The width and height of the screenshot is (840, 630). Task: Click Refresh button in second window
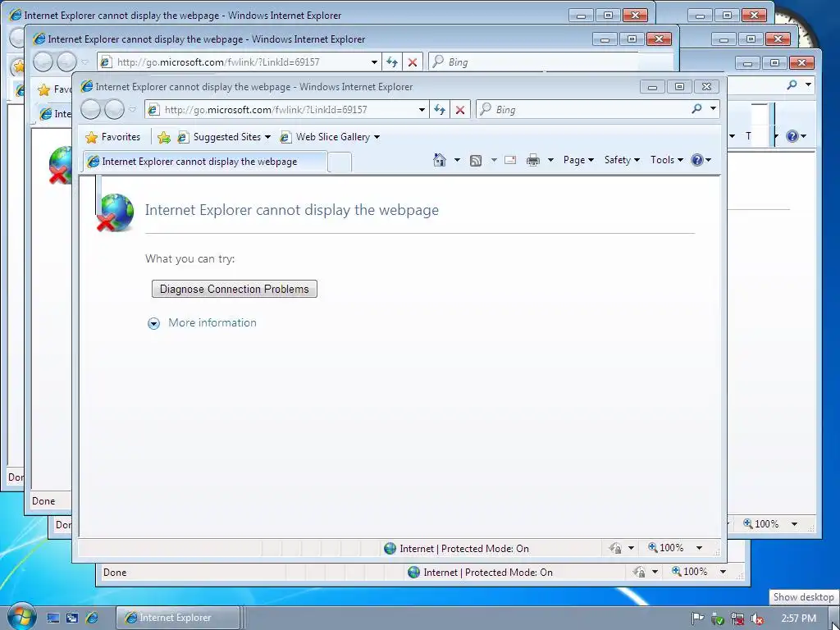point(391,62)
